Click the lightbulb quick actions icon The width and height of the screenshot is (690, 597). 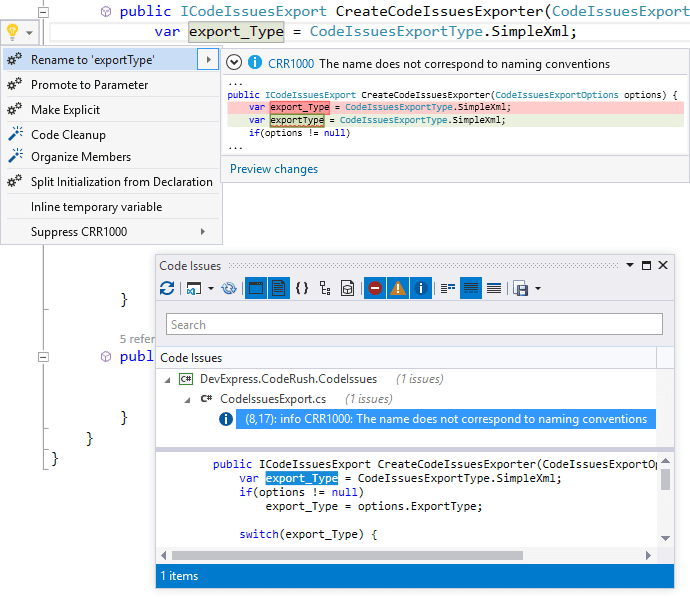tap(13, 32)
